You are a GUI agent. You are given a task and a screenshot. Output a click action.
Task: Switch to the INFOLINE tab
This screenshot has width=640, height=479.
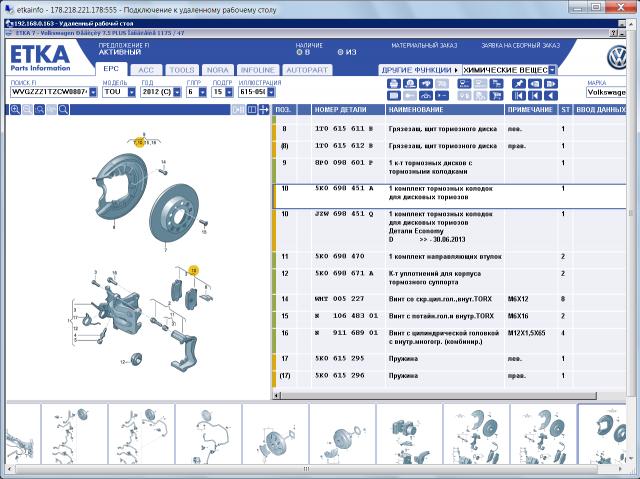(258, 70)
